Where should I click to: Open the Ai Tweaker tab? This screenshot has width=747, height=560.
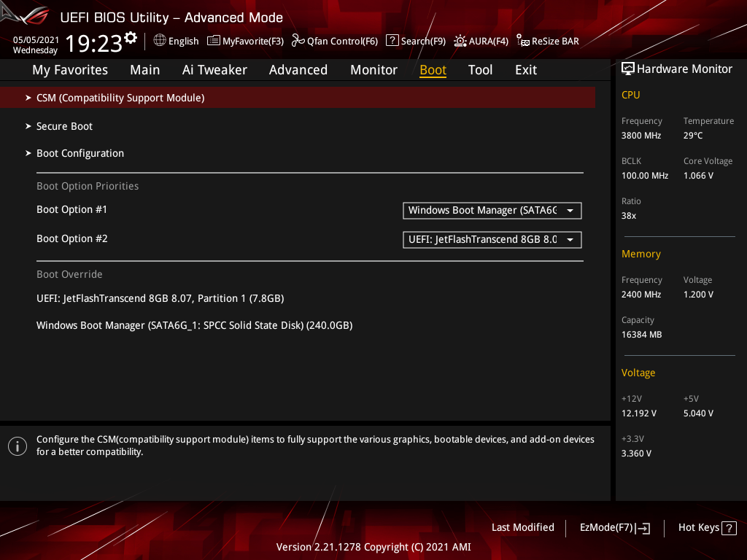coord(214,70)
